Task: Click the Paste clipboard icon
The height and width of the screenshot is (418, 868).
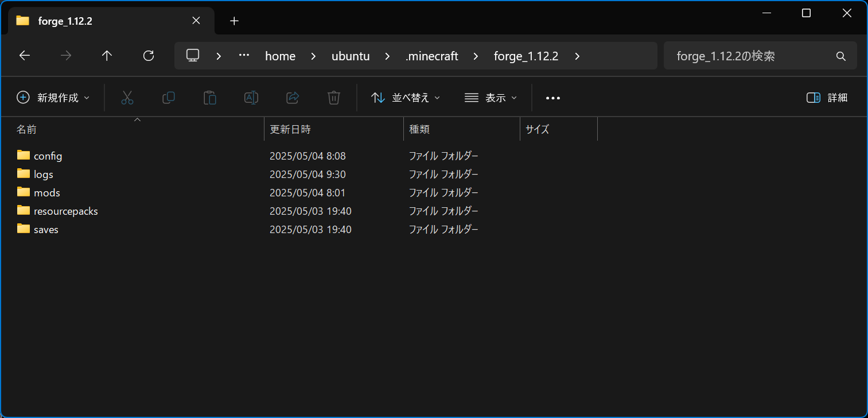Action: (210, 98)
